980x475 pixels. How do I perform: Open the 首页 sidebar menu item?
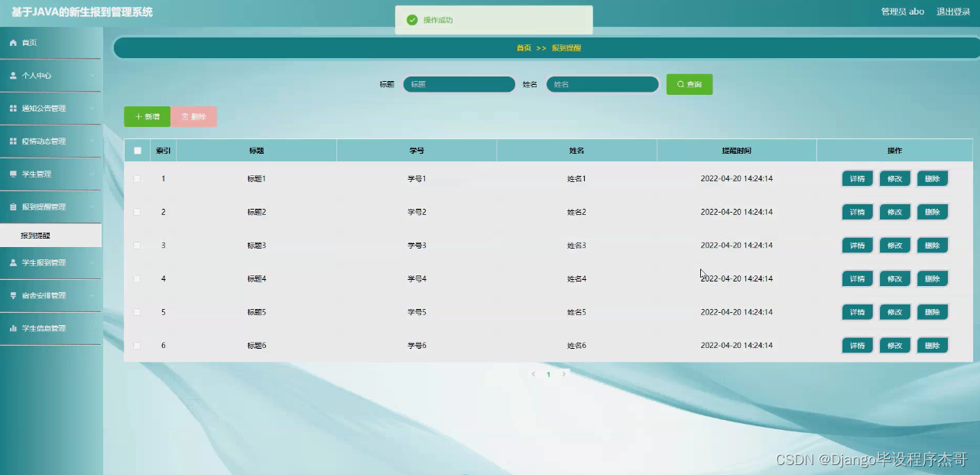coord(50,43)
